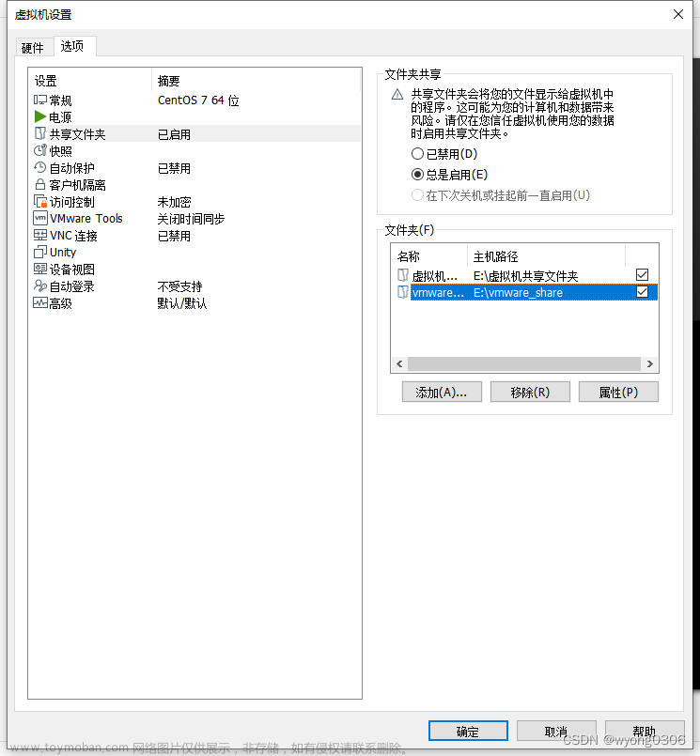Click the 自动保护 clock icon
This screenshot has height=756, width=700.
[x=40, y=167]
